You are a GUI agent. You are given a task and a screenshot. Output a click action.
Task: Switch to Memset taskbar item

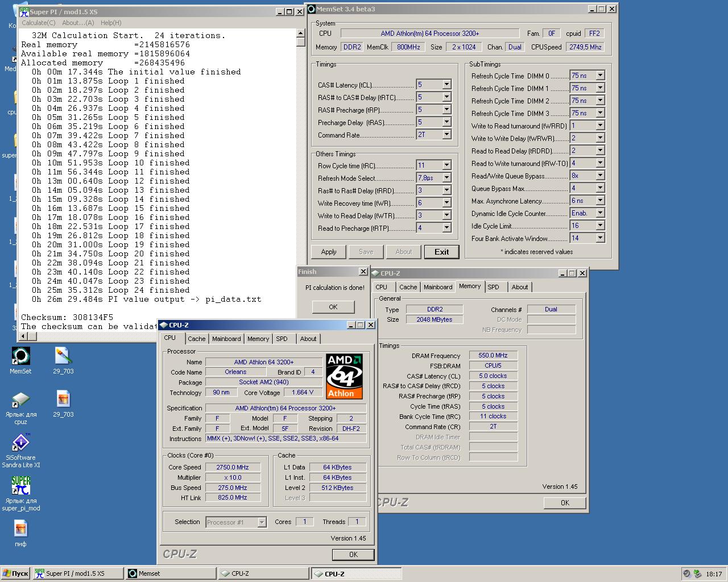171,573
